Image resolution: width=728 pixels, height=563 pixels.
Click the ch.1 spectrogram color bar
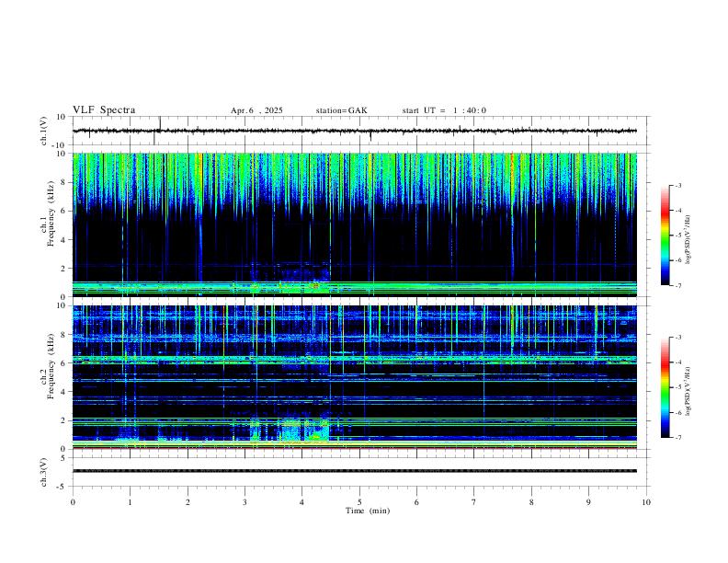pos(665,236)
